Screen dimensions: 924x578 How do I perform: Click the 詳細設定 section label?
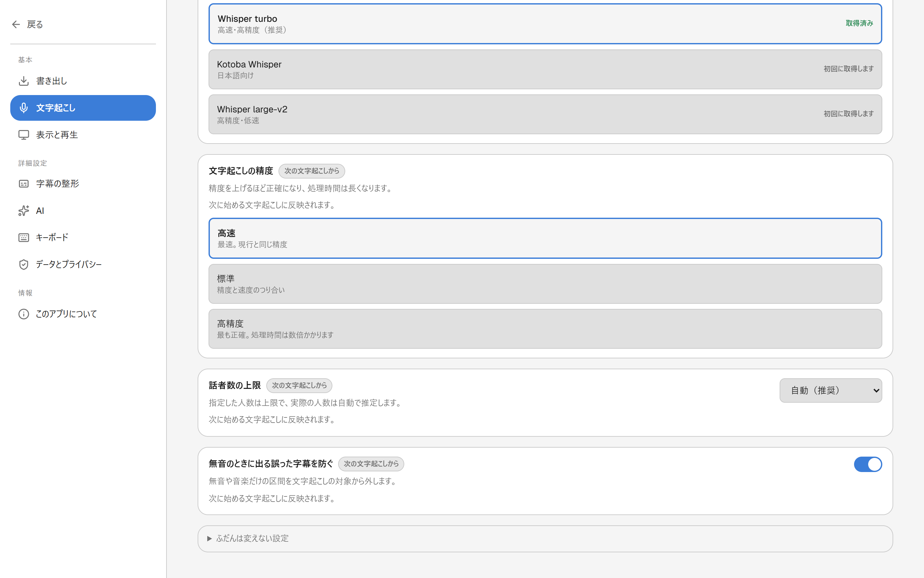[x=32, y=163]
